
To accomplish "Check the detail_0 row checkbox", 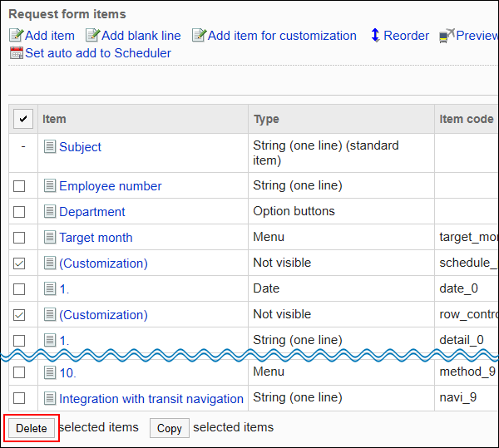I will [x=19, y=341].
